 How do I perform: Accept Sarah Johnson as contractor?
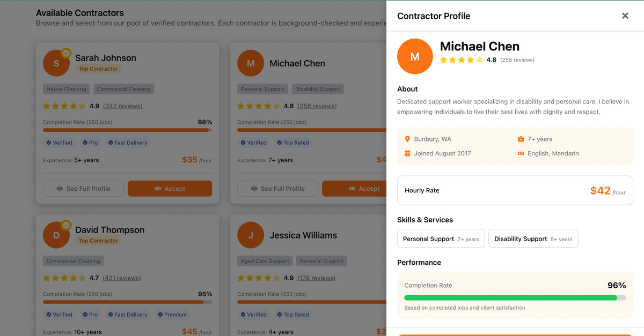(170, 189)
